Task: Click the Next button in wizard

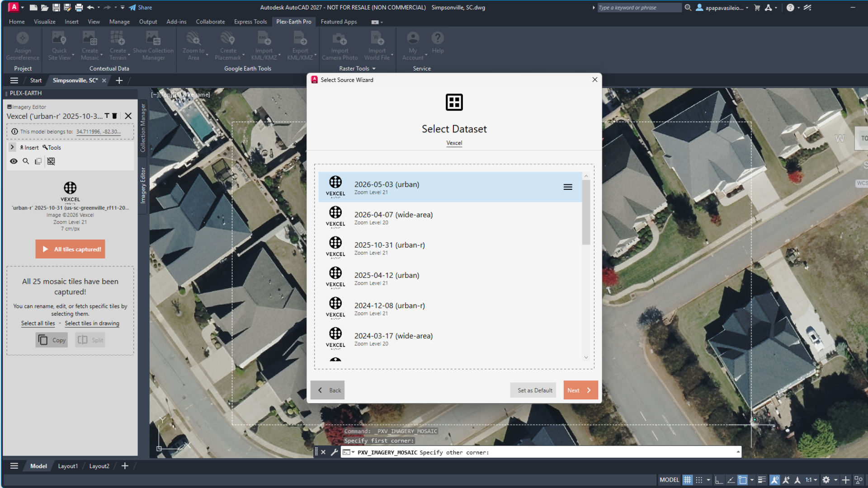Action: click(x=580, y=390)
